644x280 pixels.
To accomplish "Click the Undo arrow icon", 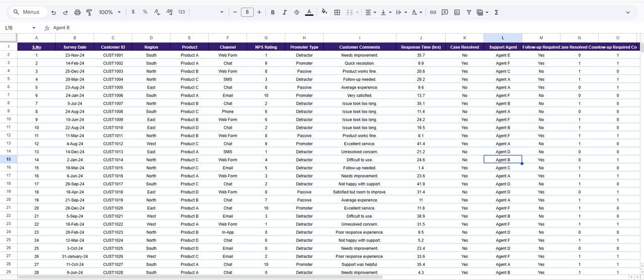I will [54, 12].
